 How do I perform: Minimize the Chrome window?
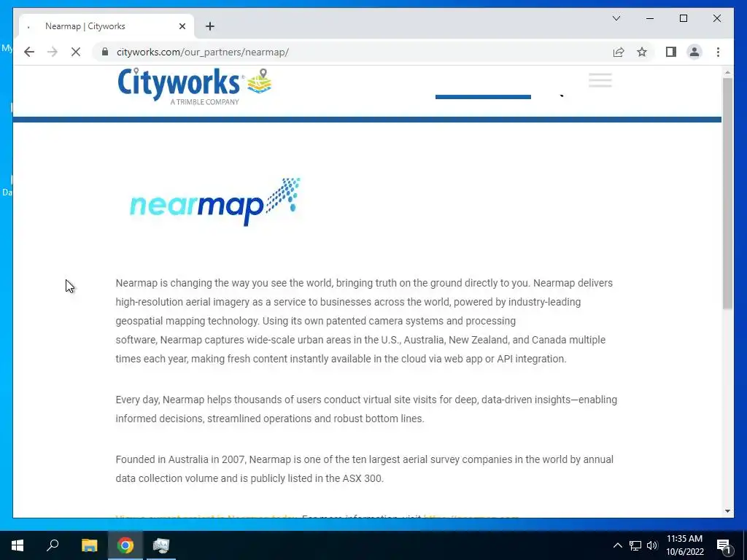pyautogui.click(x=650, y=18)
